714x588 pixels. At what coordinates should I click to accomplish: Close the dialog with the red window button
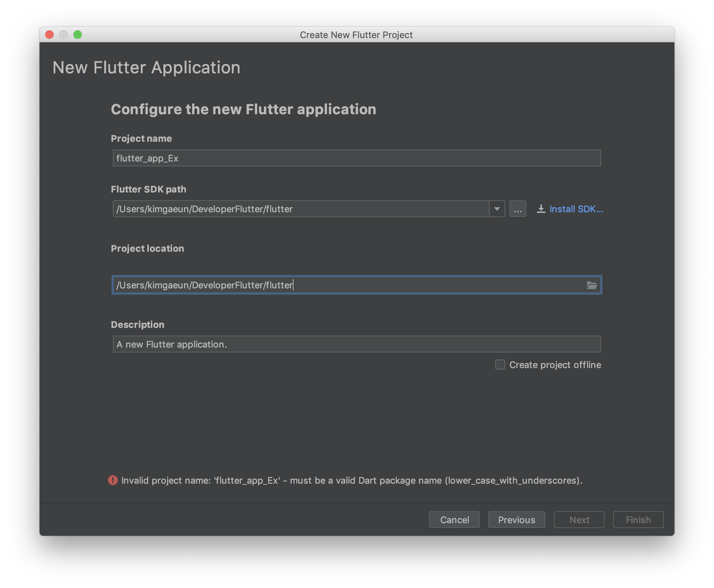pos(49,35)
